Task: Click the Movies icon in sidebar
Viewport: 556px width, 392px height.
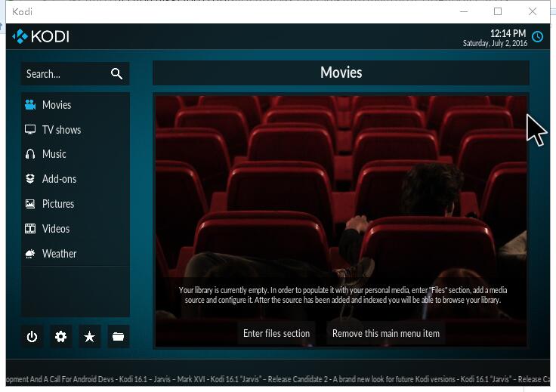Action: 30,105
